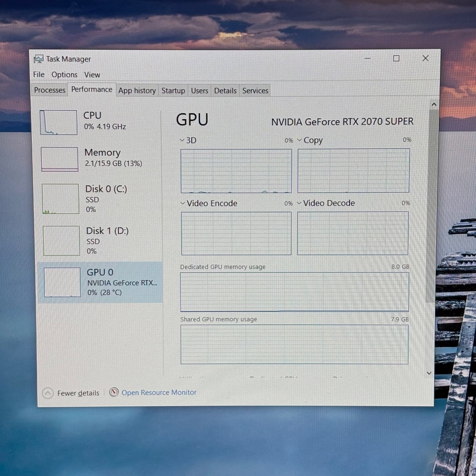Select the Disk 1 (D:) thumbnail graph
This screenshot has width=476, height=476.
[62, 241]
